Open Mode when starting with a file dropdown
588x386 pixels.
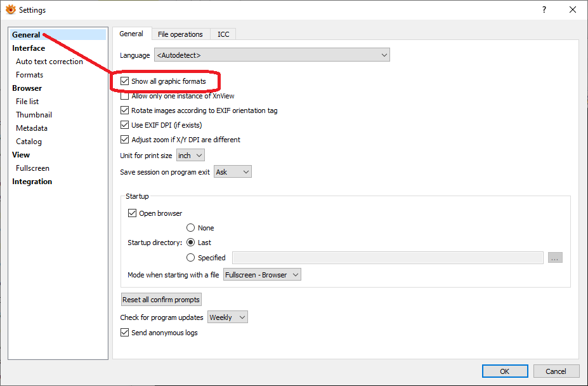click(x=262, y=274)
